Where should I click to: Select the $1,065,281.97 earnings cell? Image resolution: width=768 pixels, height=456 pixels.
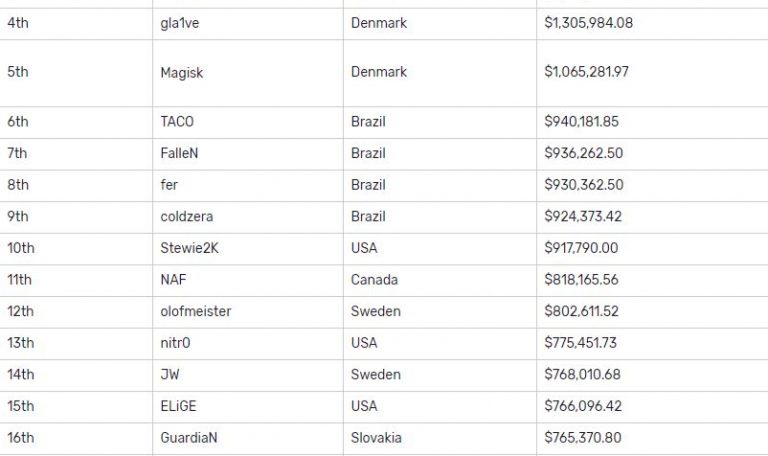(587, 71)
